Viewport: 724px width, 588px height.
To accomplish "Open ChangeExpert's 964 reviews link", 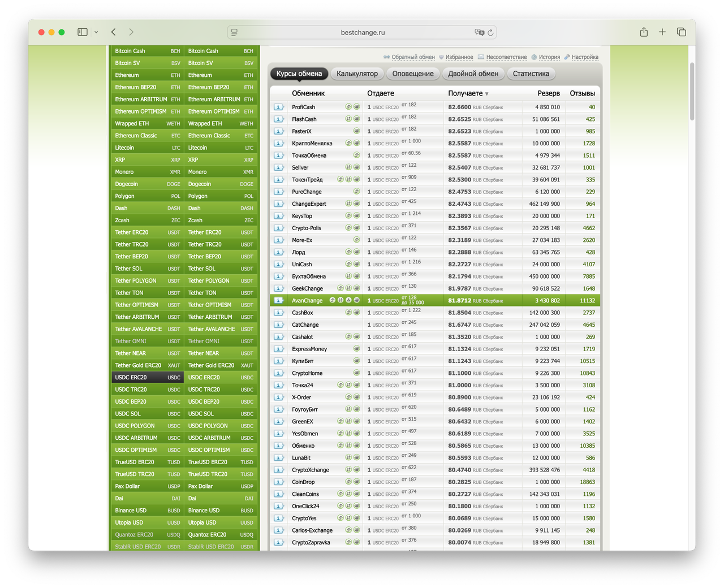I will (590, 204).
